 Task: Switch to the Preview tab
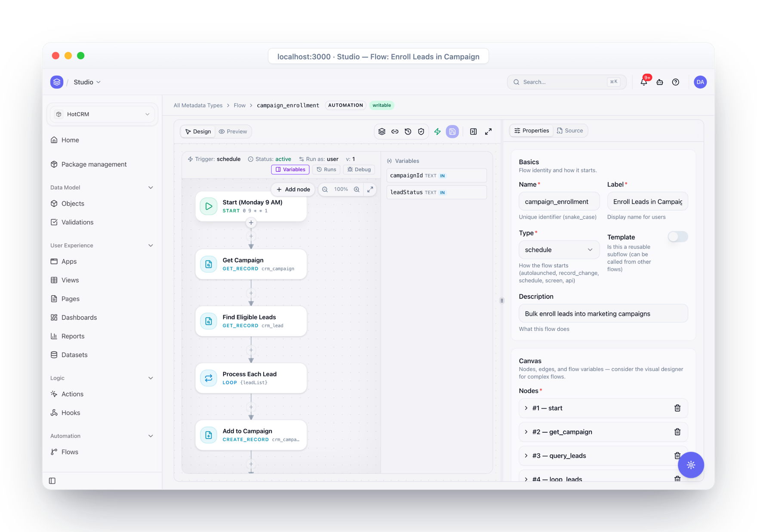coord(233,131)
